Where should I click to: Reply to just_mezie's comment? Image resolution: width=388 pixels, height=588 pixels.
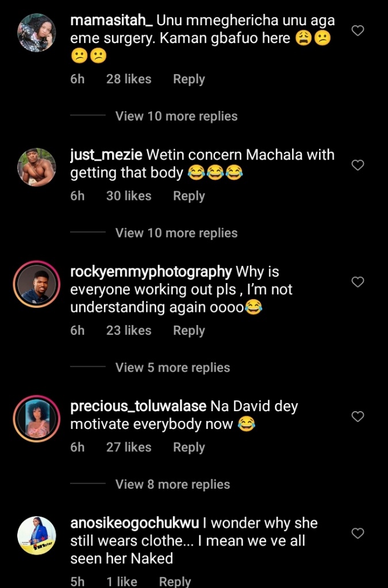point(189,196)
